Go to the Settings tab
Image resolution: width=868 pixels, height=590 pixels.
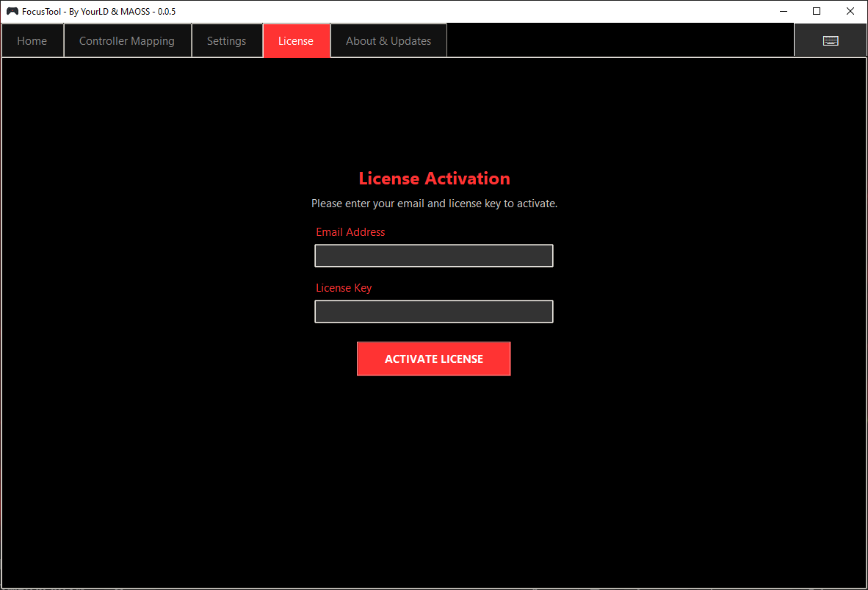pyautogui.click(x=226, y=40)
